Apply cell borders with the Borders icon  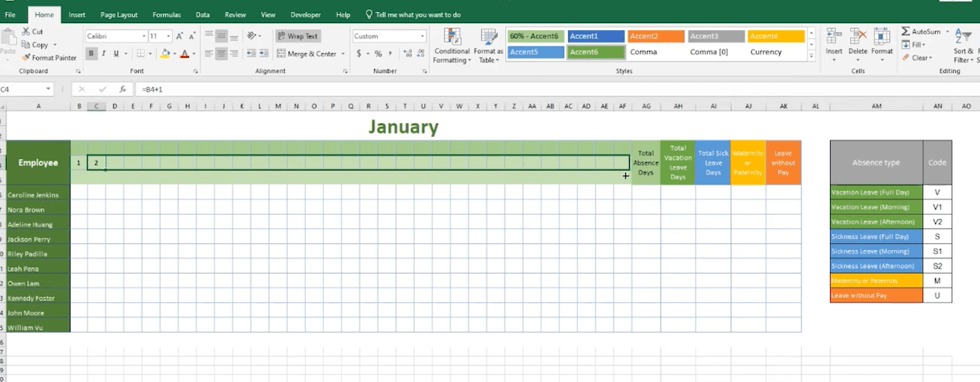pyautogui.click(x=140, y=53)
